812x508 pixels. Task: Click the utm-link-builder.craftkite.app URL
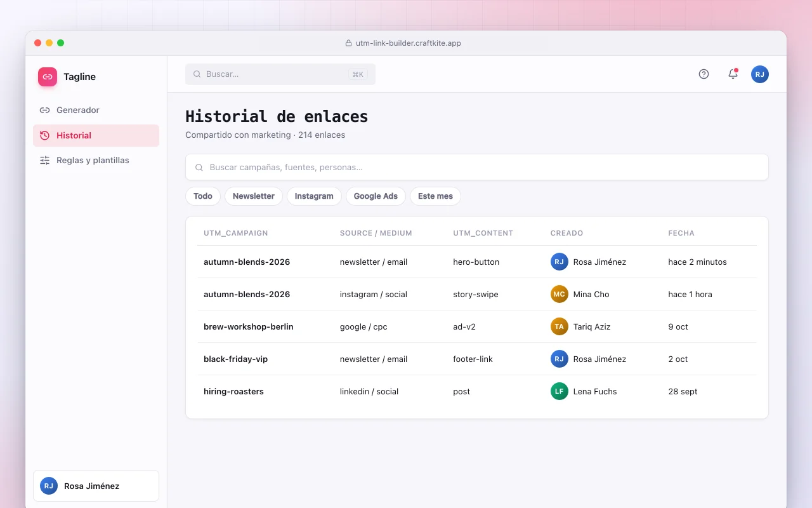pyautogui.click(x=409, y=43)
